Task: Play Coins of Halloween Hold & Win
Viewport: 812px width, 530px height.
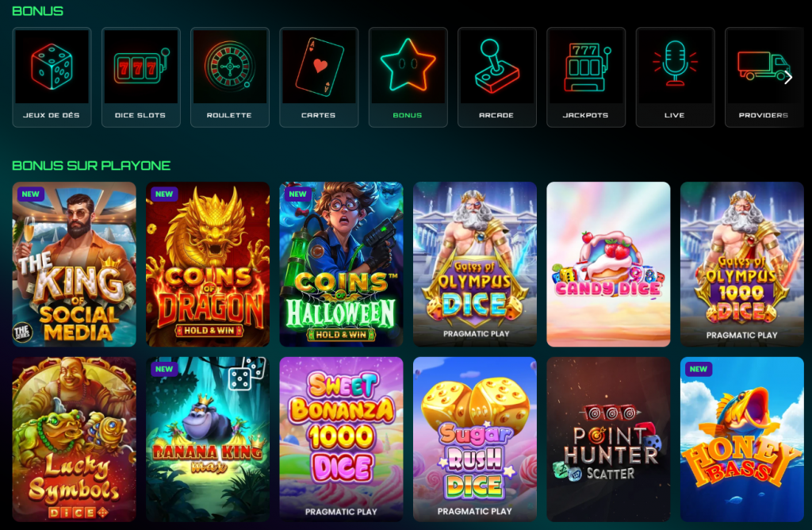Action: (341, 263)
